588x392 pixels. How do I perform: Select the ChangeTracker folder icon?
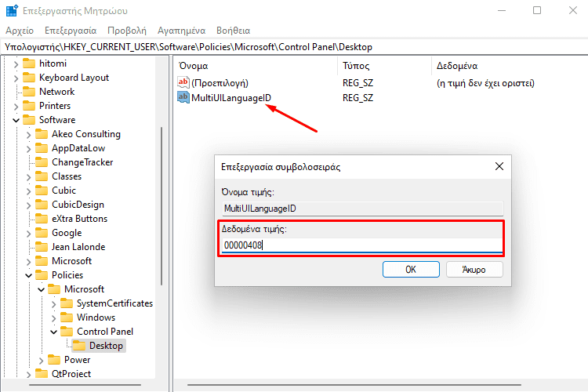(x=42, y=162)
